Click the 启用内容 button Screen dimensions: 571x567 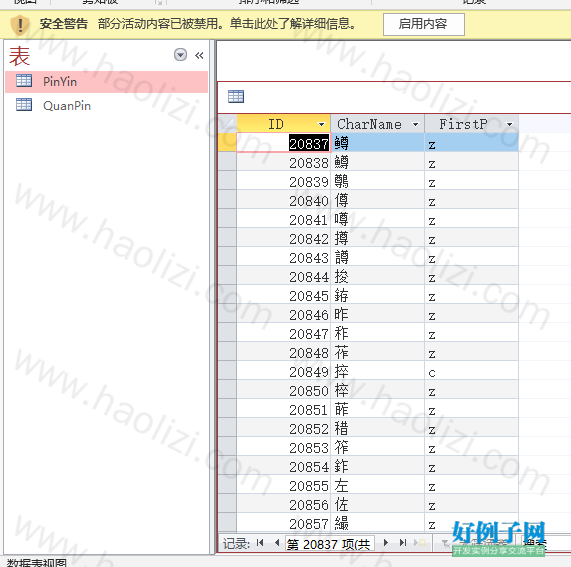pos(424,24)
